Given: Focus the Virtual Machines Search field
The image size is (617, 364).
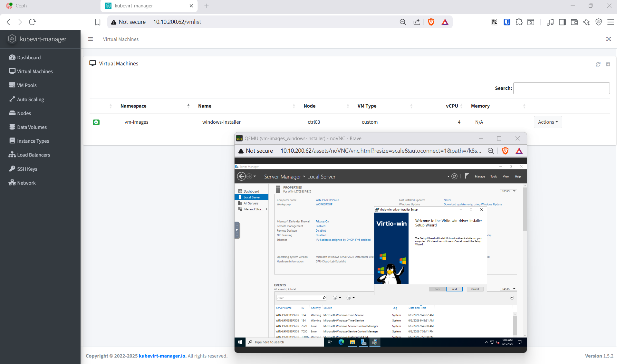Looking at the screenshot, I should click(x=561, y=88).
